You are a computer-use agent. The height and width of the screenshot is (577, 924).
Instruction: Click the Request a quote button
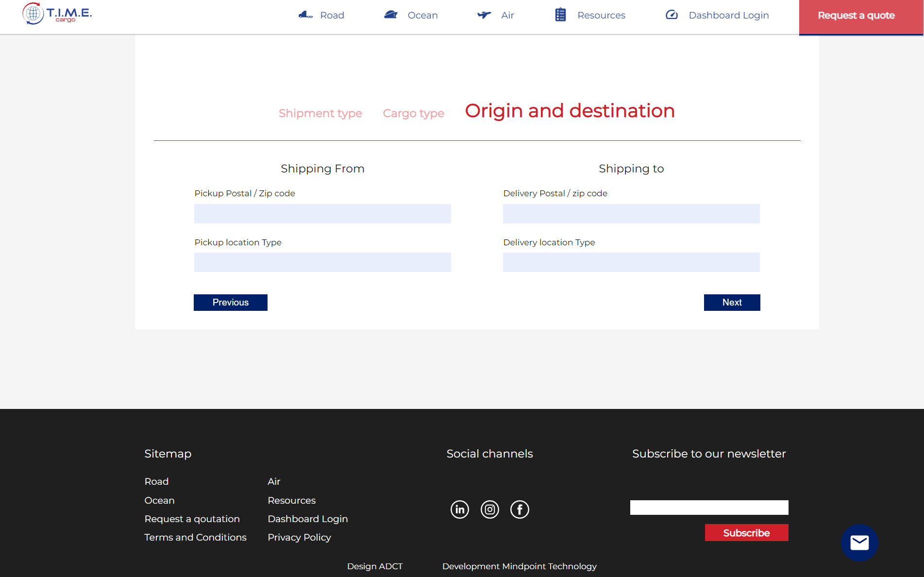(856, 16)
